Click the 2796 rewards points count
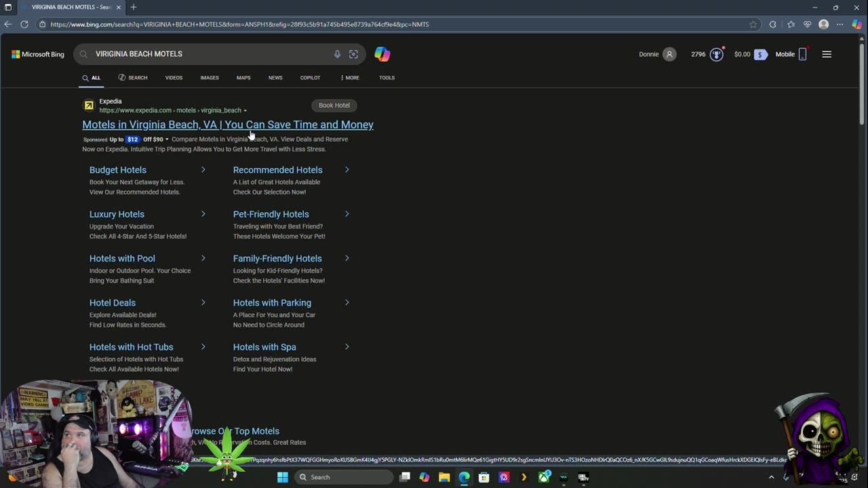868x488 pixels. 698,54
